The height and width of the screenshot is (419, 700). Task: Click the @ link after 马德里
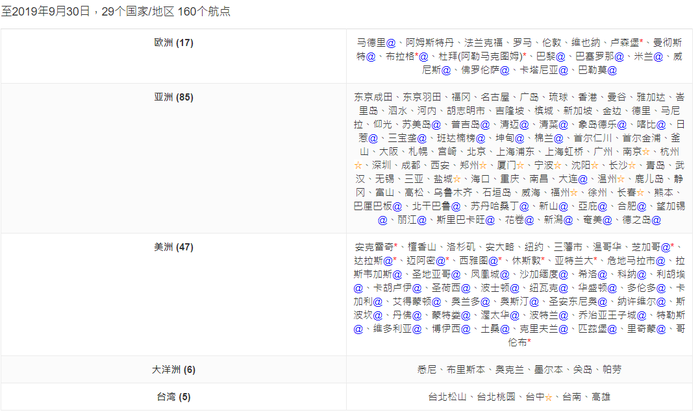coord(391,43)
